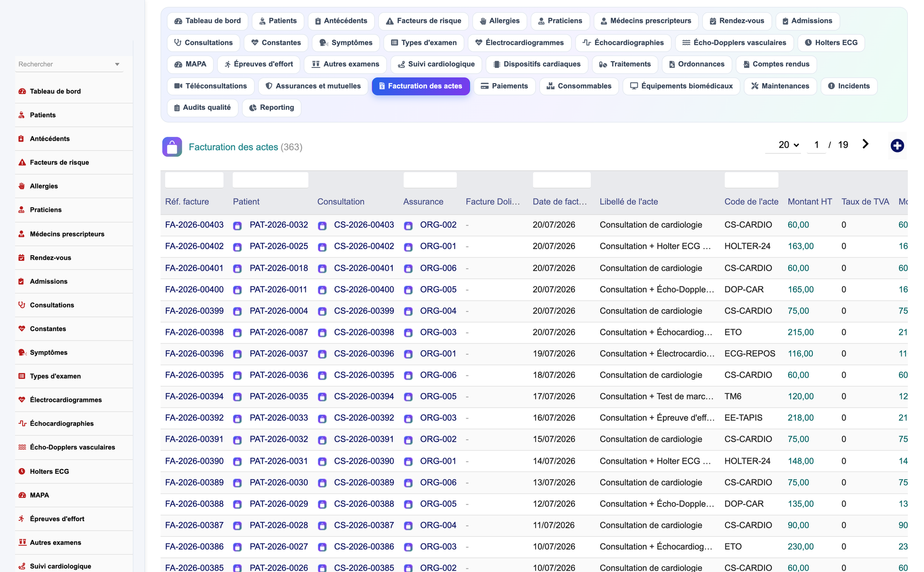Open the Maintenances tab
This screenshot has height=572, width=924.
click(780, 86)
